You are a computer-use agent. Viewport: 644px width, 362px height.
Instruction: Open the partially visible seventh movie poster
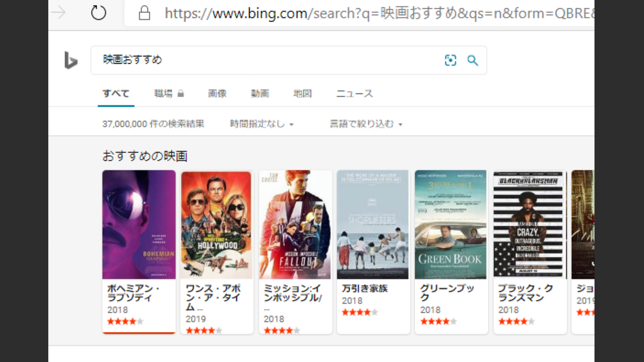pyautogui.click(x=583, y=225)
